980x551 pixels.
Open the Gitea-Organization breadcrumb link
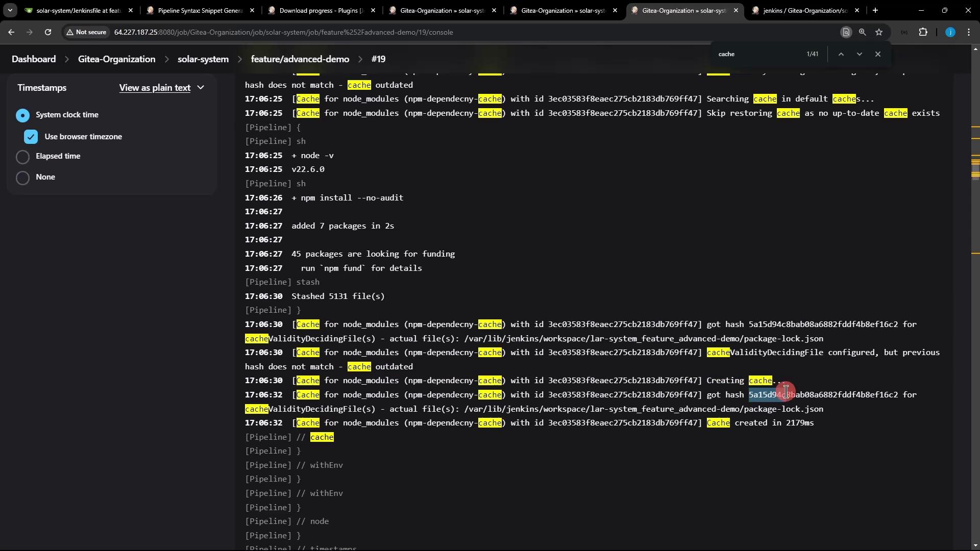coord(116,59)
